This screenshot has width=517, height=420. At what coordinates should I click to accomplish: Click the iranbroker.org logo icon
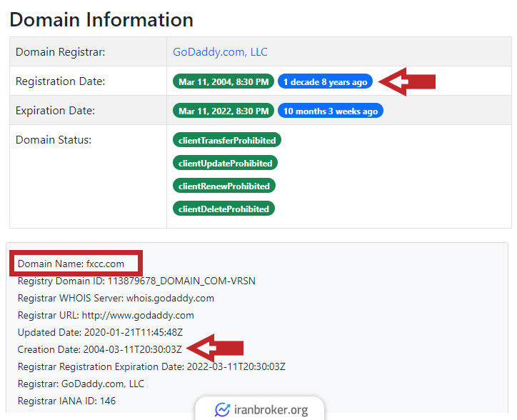tap(223, 410)
